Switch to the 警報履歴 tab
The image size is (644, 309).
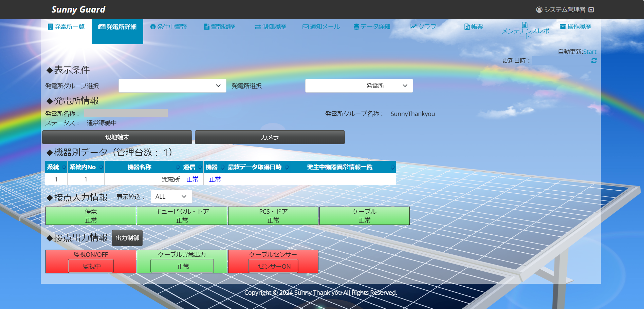tap(219, 27)
